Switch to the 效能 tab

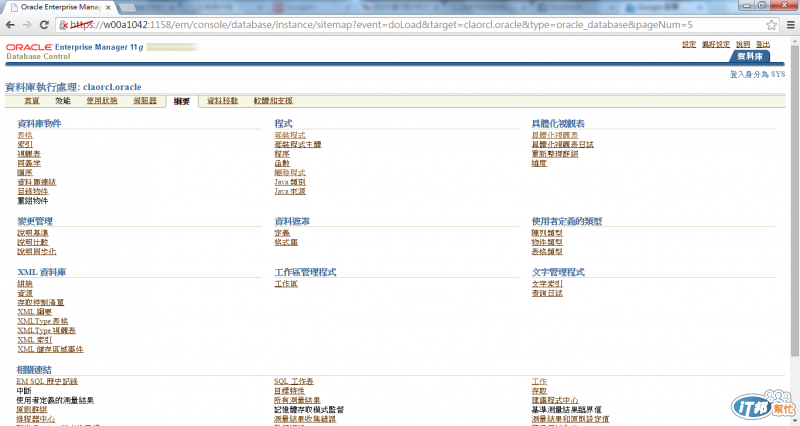pos(63,101)
